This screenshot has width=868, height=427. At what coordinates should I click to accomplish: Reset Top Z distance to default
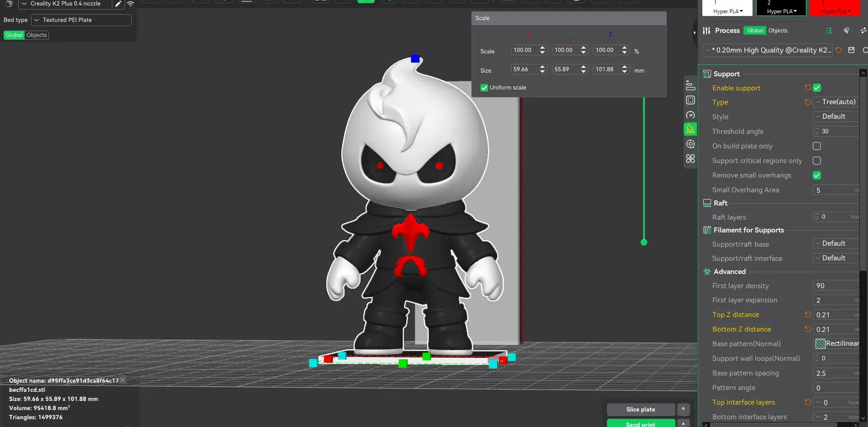[x=807, y=315]
